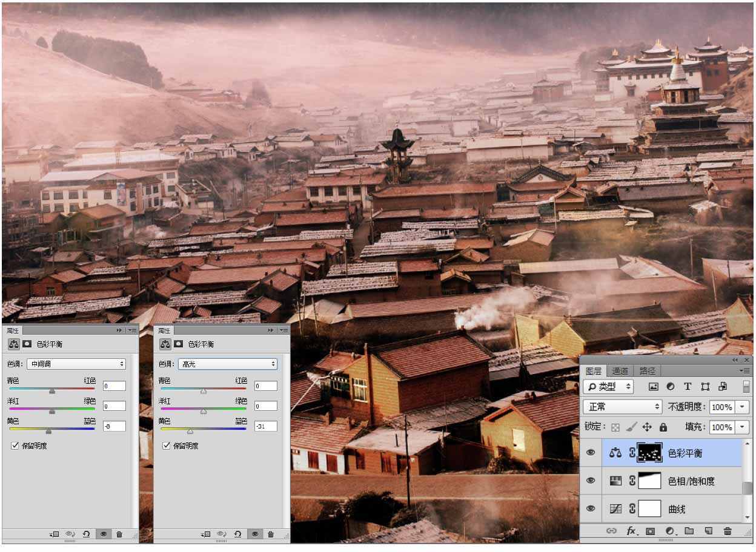Viewport: 756px width, 552px height.
Task: Lock image pixels brush icon
Action: (631, 427)
